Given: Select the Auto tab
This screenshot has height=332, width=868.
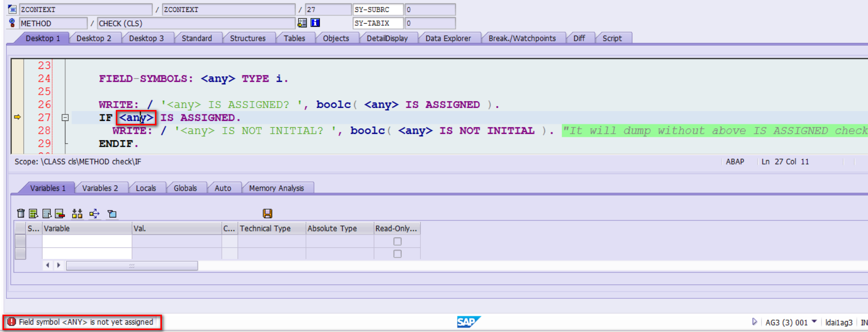Looking at the screenshot, I should pyautogui.click(x=223, y=188).
